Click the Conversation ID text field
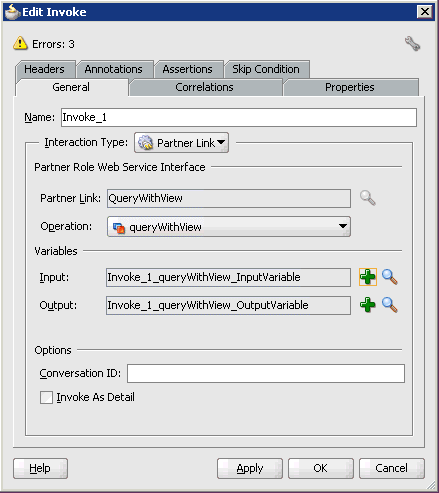This screenshot has height=493, width=439. click(x=266, y=373)
